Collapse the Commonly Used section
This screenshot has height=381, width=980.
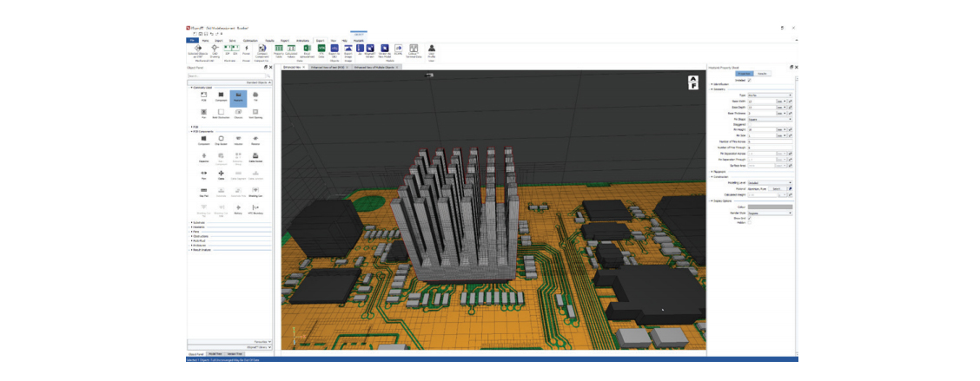coord(190,88)
